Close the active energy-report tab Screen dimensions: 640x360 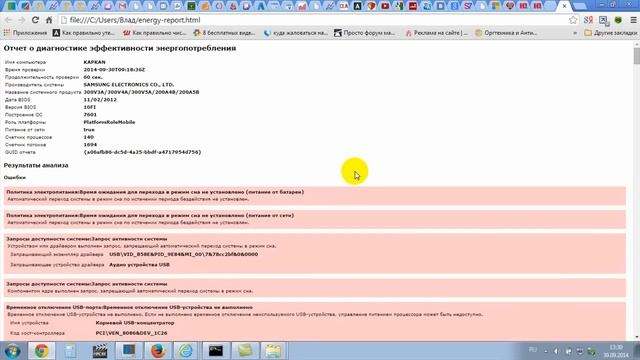click(x=564, y=6)
